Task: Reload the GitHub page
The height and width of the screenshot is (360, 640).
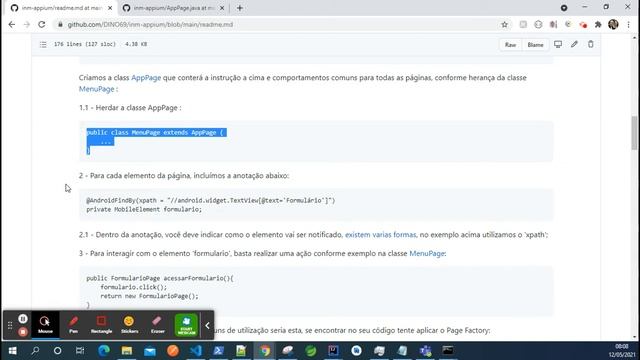Action: pos(42,24)
